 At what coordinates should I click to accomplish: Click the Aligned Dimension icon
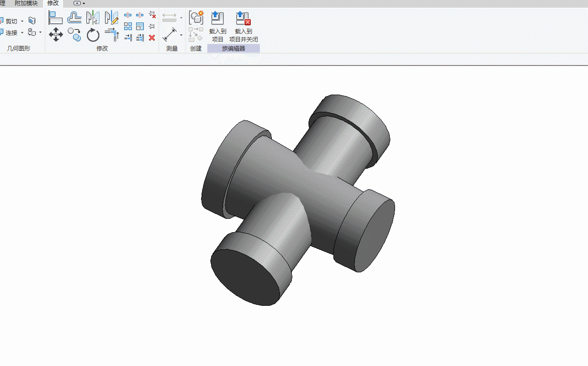click(170, 34)
